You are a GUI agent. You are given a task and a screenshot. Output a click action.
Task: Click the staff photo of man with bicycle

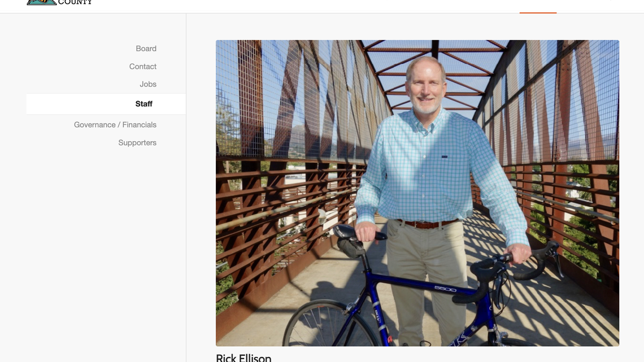coord(417,193)
